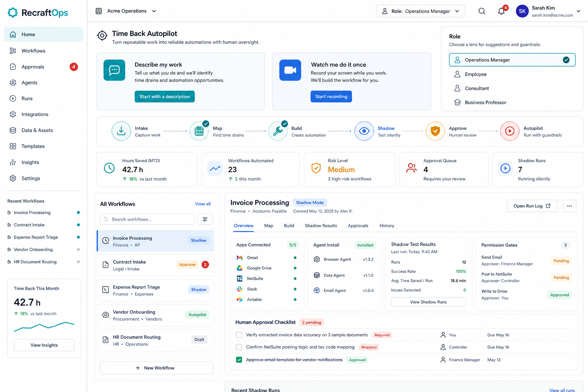
Task: Click the New Workflow button
Action: coord(156,368)
